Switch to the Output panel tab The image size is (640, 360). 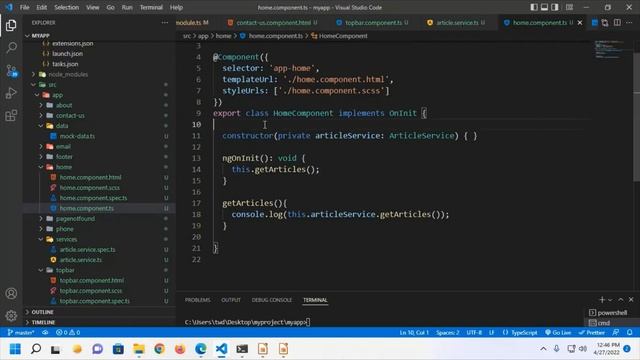click(x=231, y=300)
